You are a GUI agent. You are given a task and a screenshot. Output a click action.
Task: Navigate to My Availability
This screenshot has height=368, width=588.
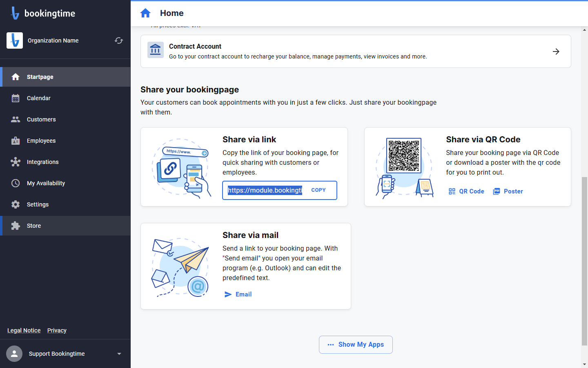[x=65, y=183]
